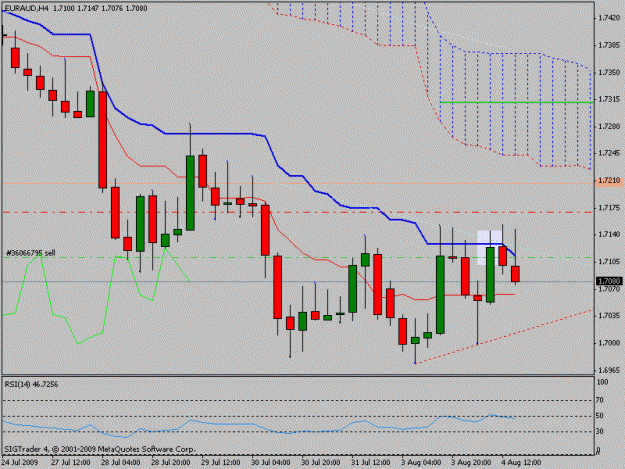Select the red dash-dot horizontal level line
Screen dimensions: 625x469
tap(298, 212)
